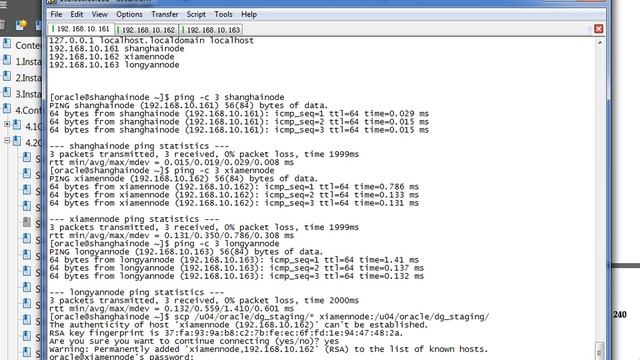Select the 4.1C tree item label
Image resolution: width=640 pixels, height=360 pixels.
pyautogui.click(x=33, y=126)
